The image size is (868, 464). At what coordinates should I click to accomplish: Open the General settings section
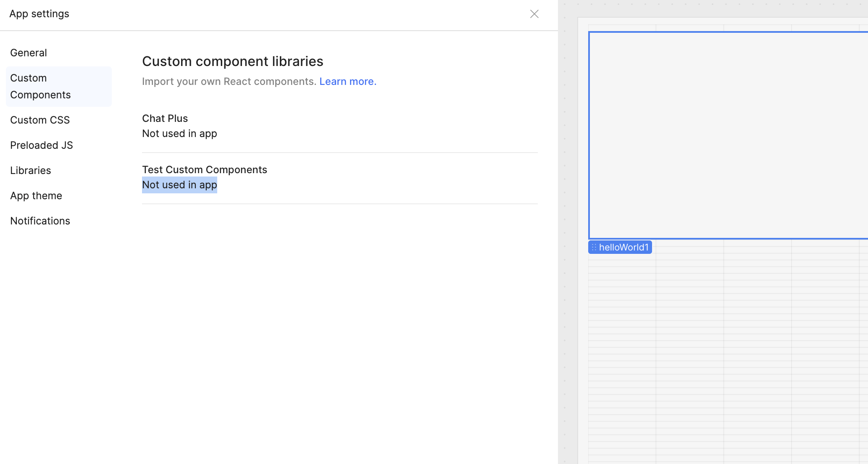pyautogui.click(x=29, y=53)
